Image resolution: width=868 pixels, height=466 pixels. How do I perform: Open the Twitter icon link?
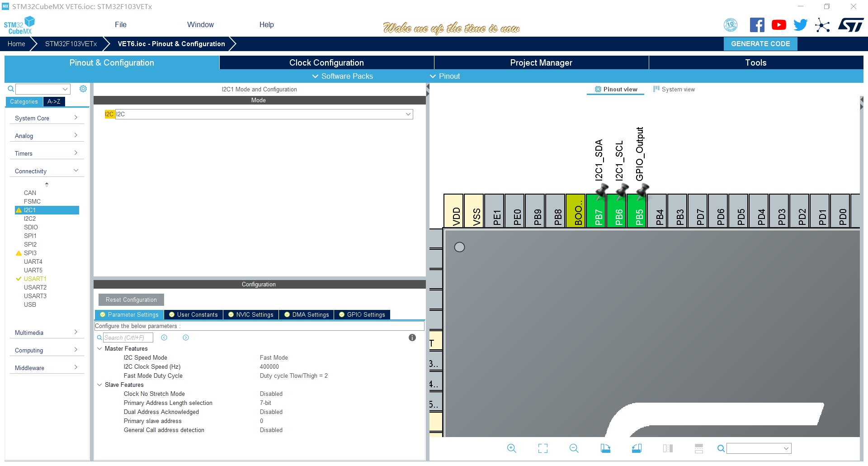click(x=801, y=25)
